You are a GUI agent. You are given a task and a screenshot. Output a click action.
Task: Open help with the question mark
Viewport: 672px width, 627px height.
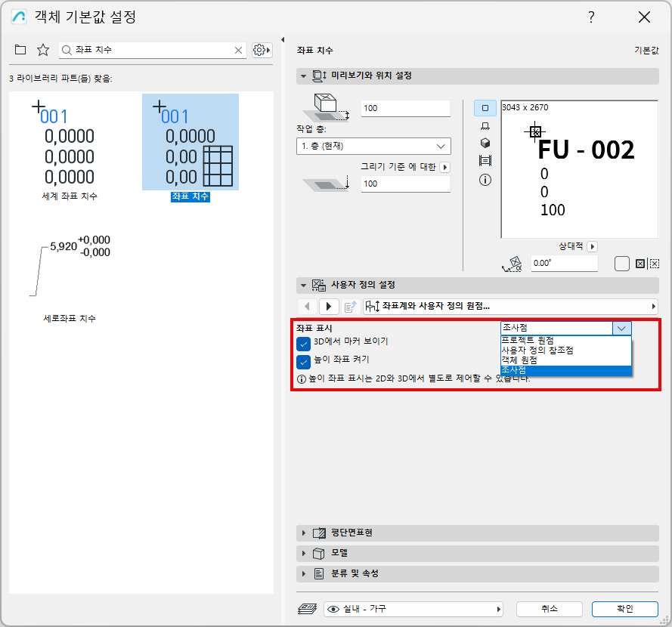coord(591,17)
